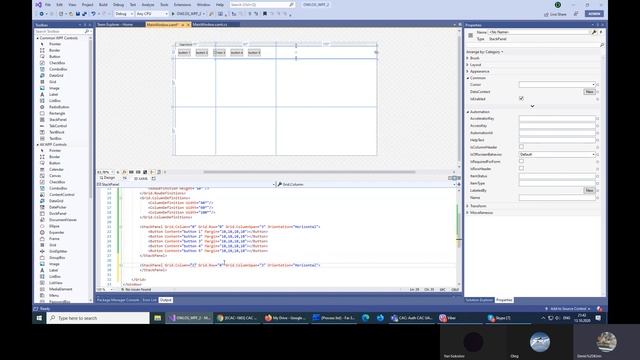
Task: Select the Expander control in Toolbox
Action: pos(56,232)
